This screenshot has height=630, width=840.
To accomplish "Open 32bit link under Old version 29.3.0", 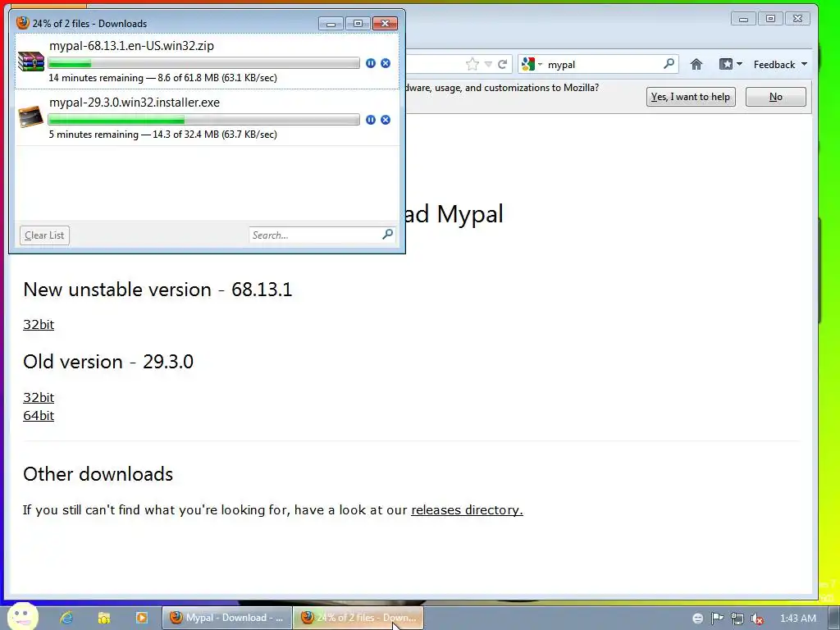I will coord(39,397).
